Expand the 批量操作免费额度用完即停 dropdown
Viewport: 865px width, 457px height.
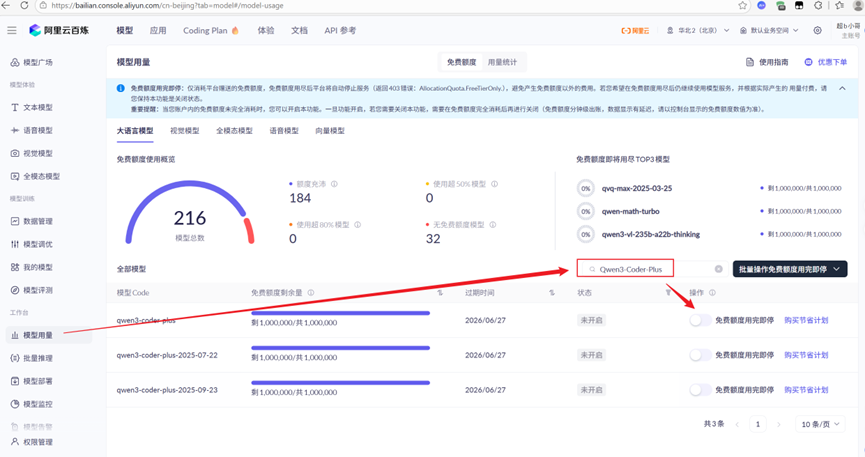[x=789, y=269]
